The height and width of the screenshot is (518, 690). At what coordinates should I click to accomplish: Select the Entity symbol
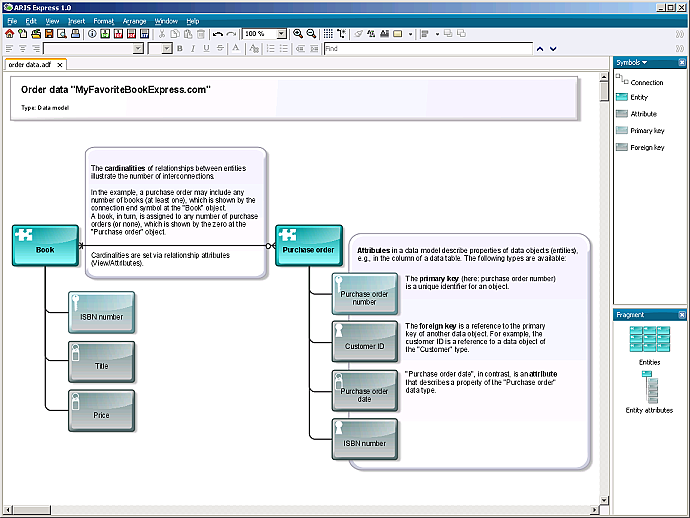pyautogui.click(x=632, y=97)
